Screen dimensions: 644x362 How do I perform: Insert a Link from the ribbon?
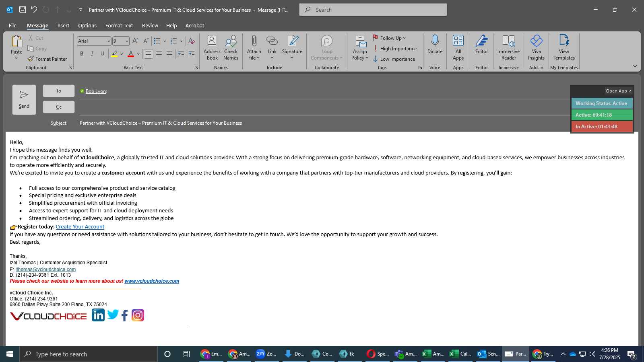coord(272,41)
